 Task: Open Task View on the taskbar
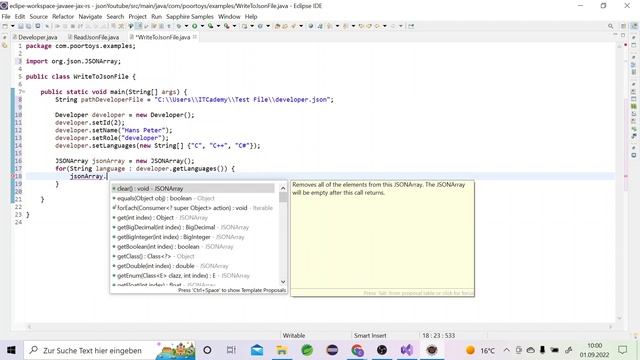click(x=231, y=350)
